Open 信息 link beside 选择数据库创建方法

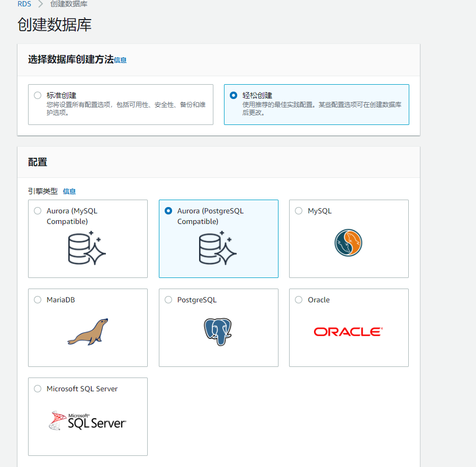[120, 60]
